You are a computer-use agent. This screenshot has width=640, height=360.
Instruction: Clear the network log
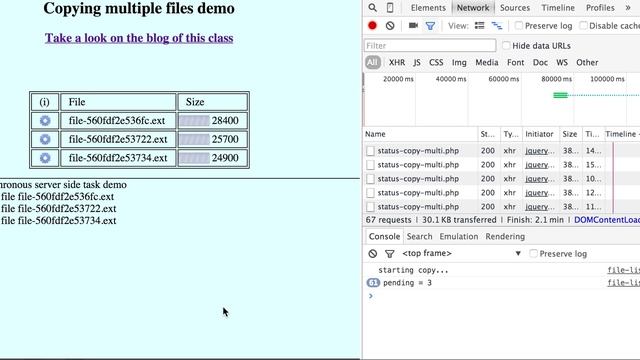tap(390, 26)
